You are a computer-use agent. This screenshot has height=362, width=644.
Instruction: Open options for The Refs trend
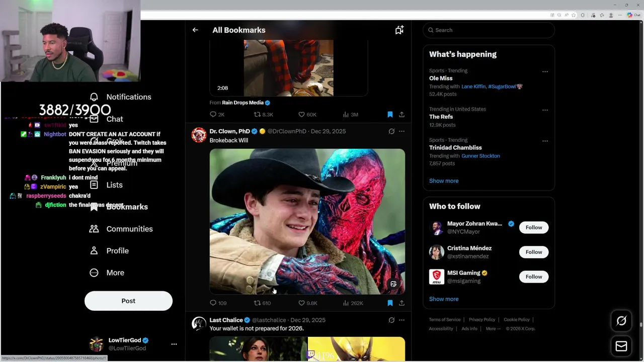(545, 110)
